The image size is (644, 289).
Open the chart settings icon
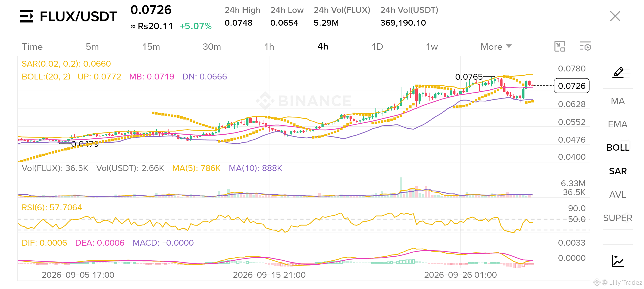coord(585,47)
